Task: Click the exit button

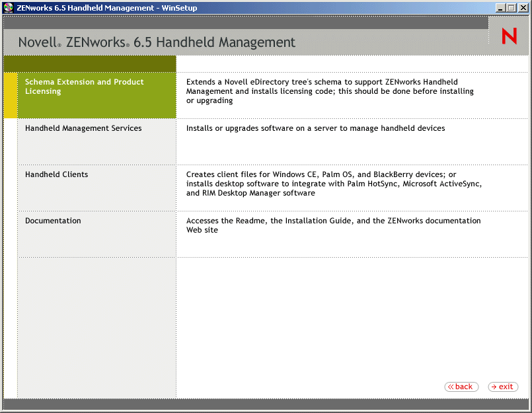Action: click(x=503, y=387)
